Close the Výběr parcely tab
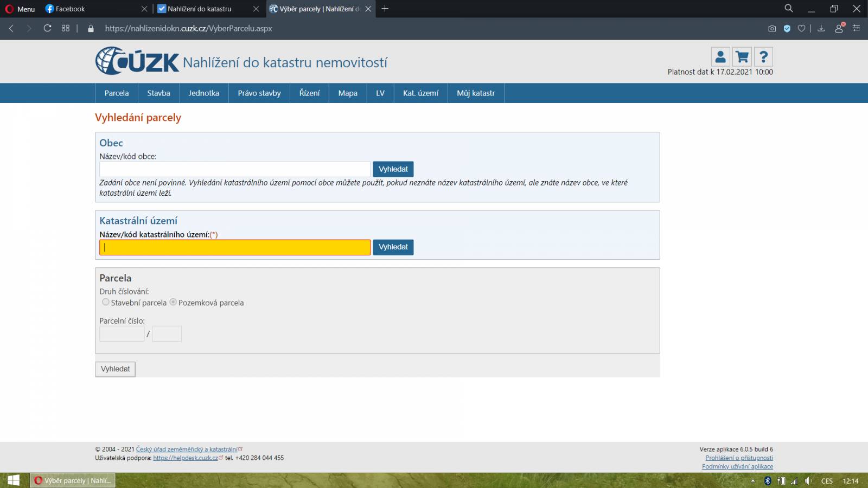 tap(368, 9)
